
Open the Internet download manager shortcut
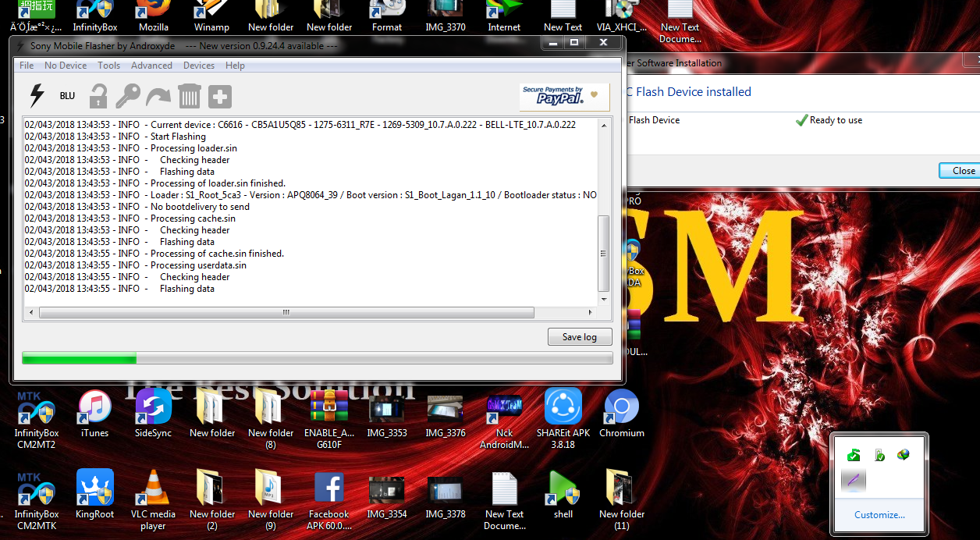point(504,16)
